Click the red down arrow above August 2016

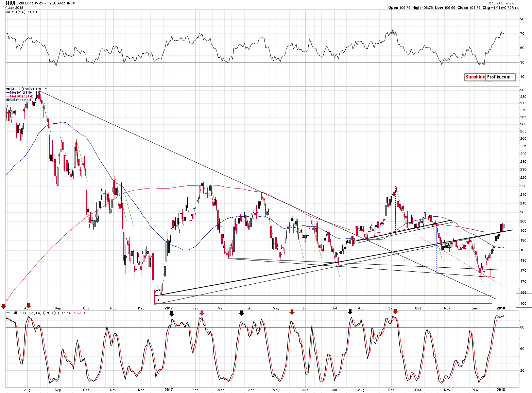click(29, 306)
